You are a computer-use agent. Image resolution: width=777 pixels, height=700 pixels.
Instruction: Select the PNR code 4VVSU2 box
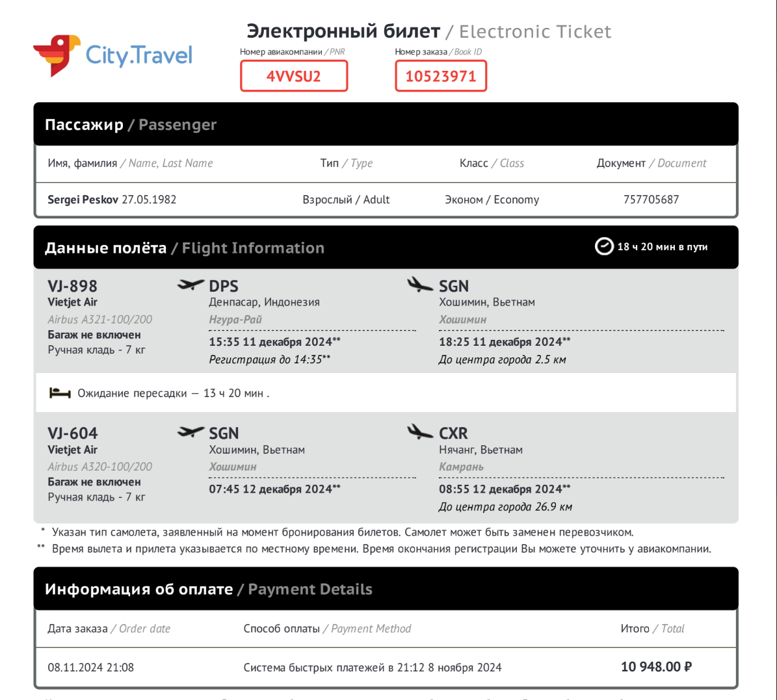tap(294, 76)
